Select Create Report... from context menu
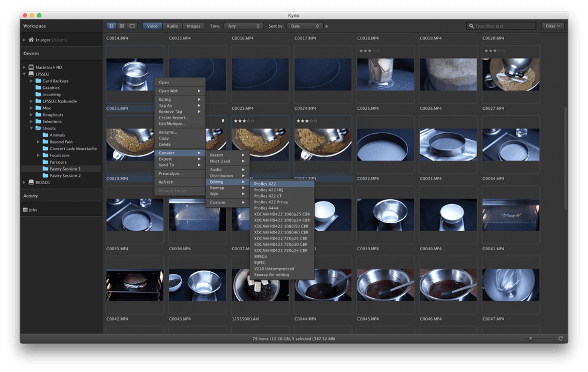 coord(179,118)
